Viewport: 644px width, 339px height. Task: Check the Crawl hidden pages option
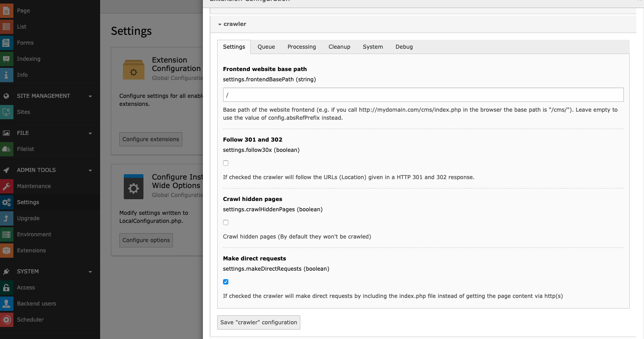pos(226,222)
